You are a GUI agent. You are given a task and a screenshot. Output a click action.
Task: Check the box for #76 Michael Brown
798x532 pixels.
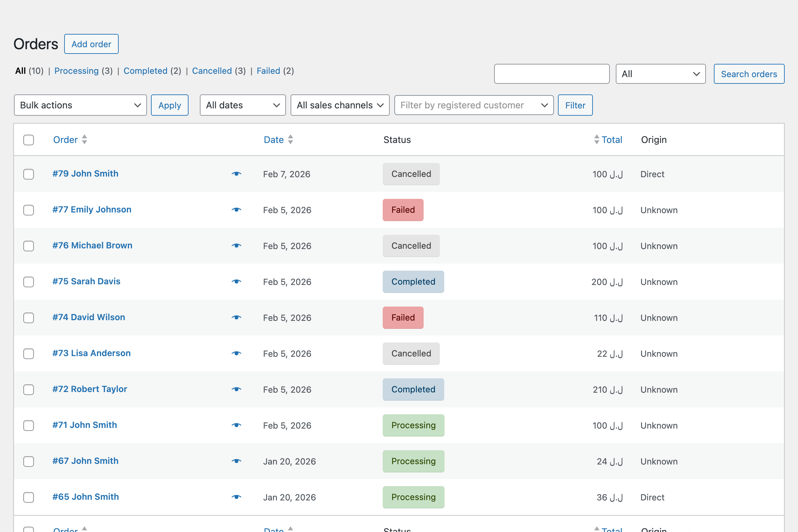(28, 246)
